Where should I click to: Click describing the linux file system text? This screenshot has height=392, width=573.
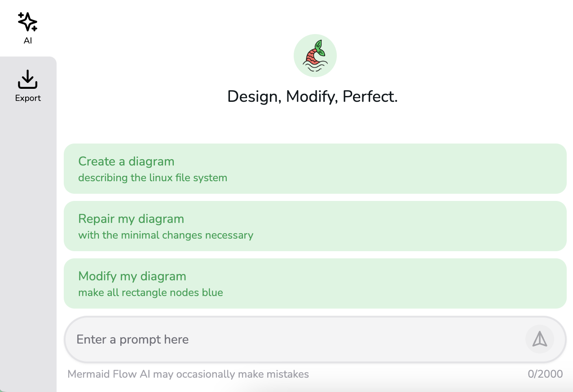[153, 178]
